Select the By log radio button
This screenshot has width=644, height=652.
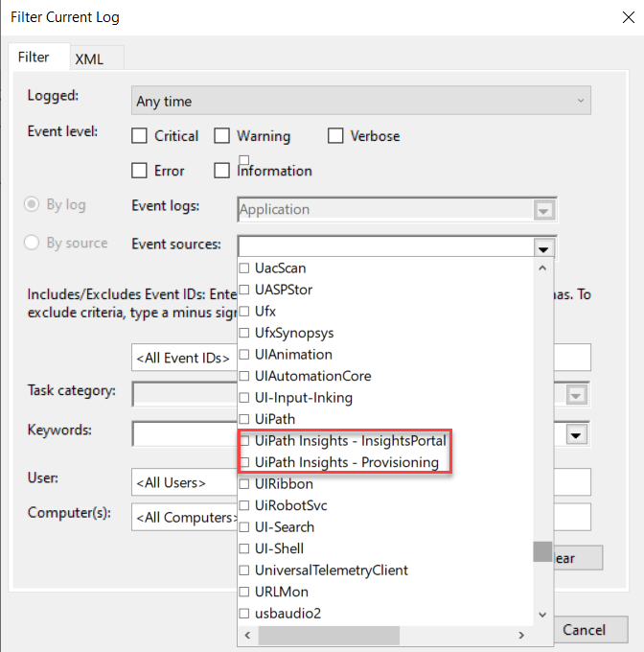(x=32, y=204)
